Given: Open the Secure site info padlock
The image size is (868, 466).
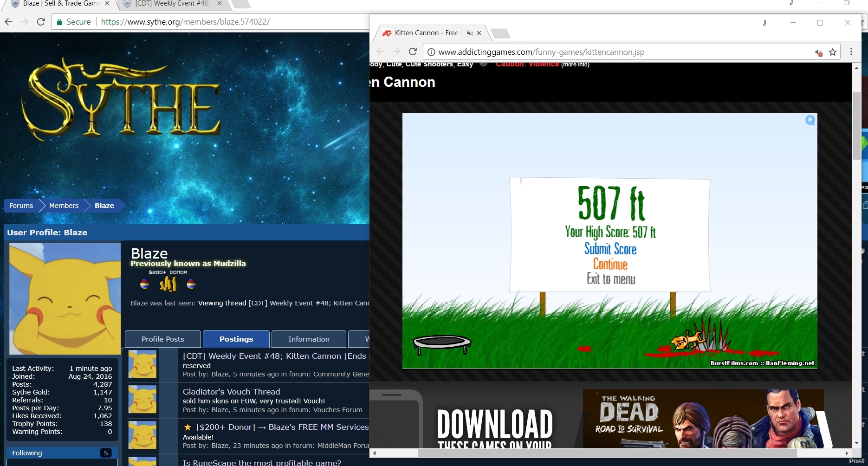Looking at the screenshot, I should (x=59, y=22).
